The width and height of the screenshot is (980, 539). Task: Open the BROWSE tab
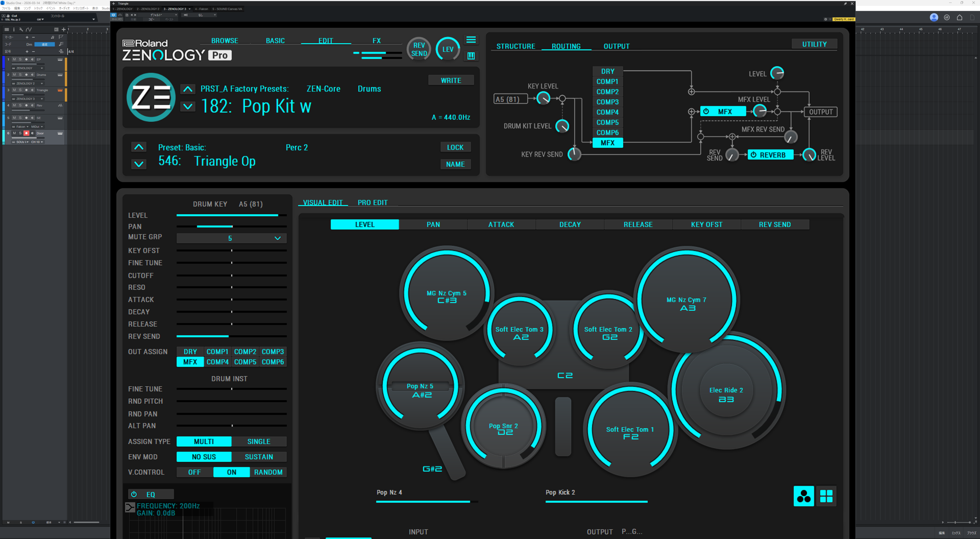click(224, 41)
